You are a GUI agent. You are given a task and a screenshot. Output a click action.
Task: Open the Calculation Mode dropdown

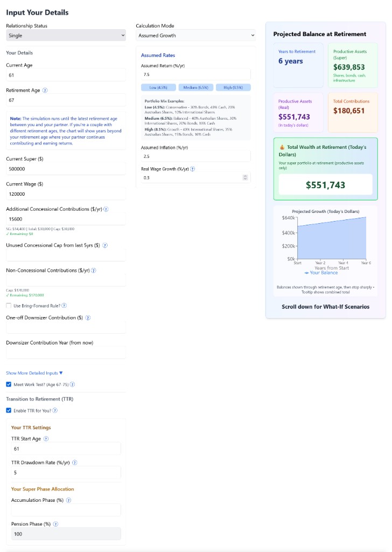[x=196, y=35]
